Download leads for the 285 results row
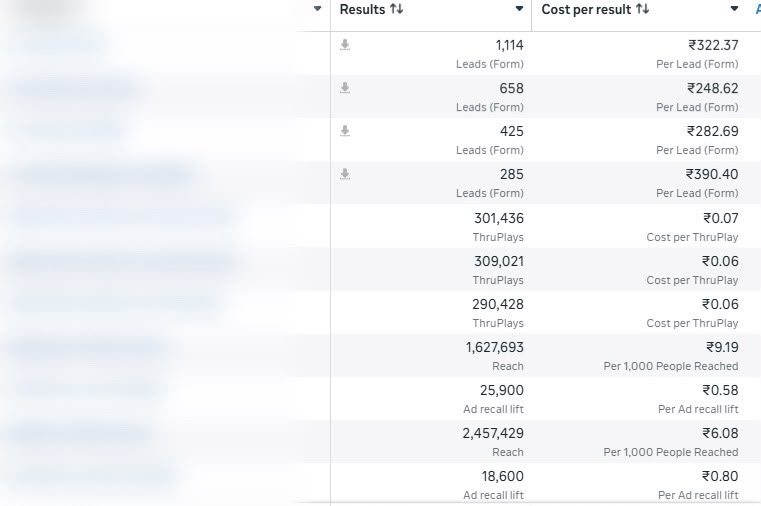The height and width of the screenshot is (506, 761). [x=345, y=174]
